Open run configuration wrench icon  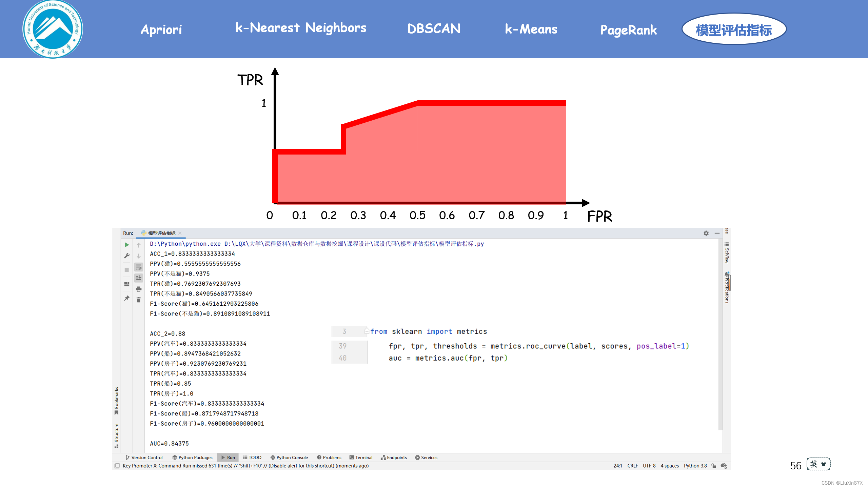[x=127, y=256]
